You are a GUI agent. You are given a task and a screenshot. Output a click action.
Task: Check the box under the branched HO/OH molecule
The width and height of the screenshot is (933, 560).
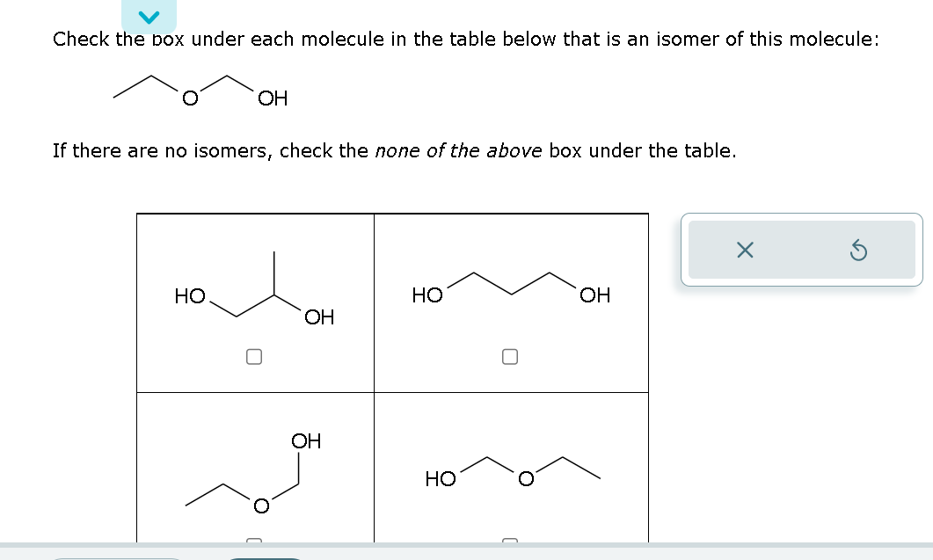click(255, 355)
